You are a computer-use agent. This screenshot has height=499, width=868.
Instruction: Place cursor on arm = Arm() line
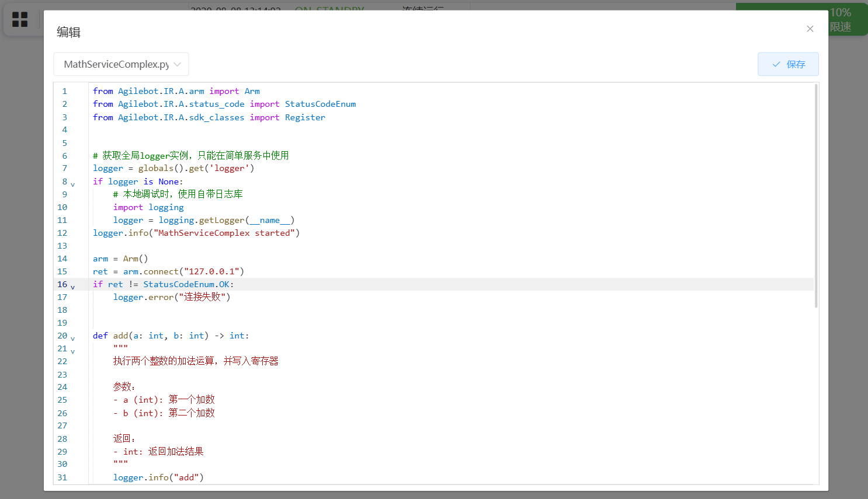pyautogui.click(x=120, y=259)
